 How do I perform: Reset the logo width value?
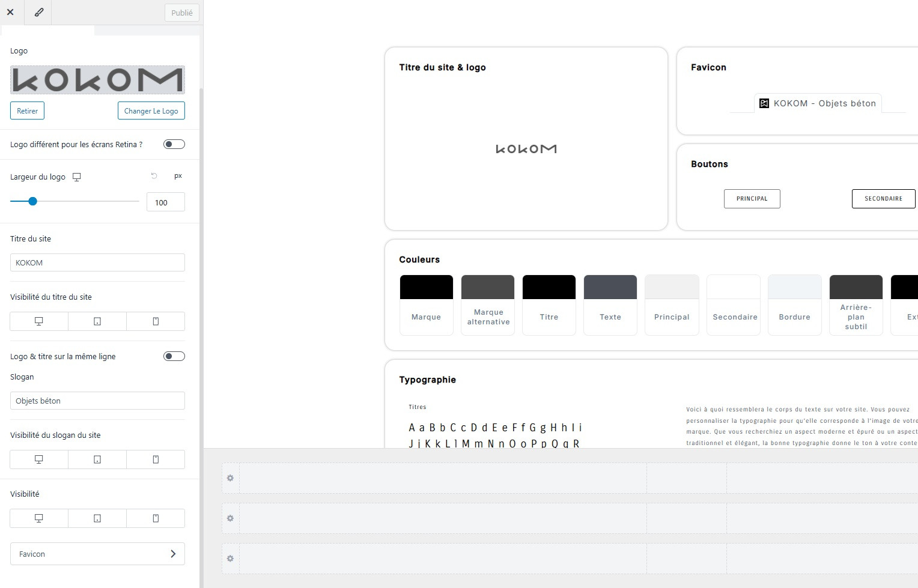point(154,176)
